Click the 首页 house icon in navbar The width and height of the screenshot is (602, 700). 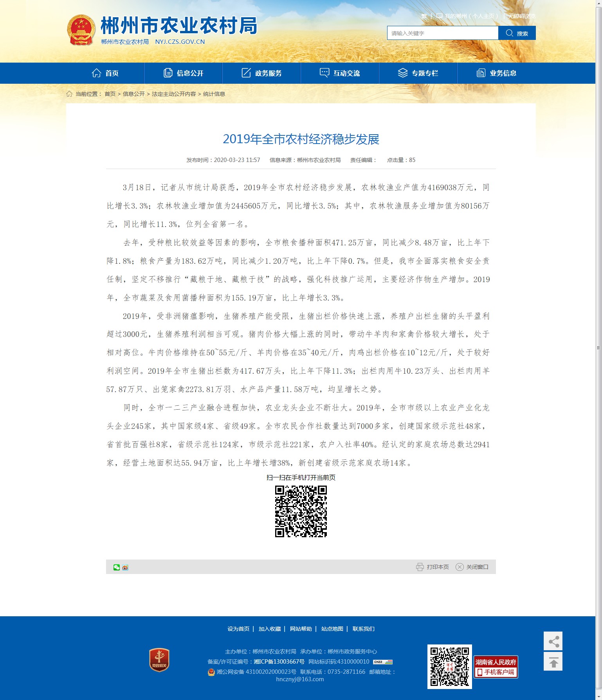(96, 73)
